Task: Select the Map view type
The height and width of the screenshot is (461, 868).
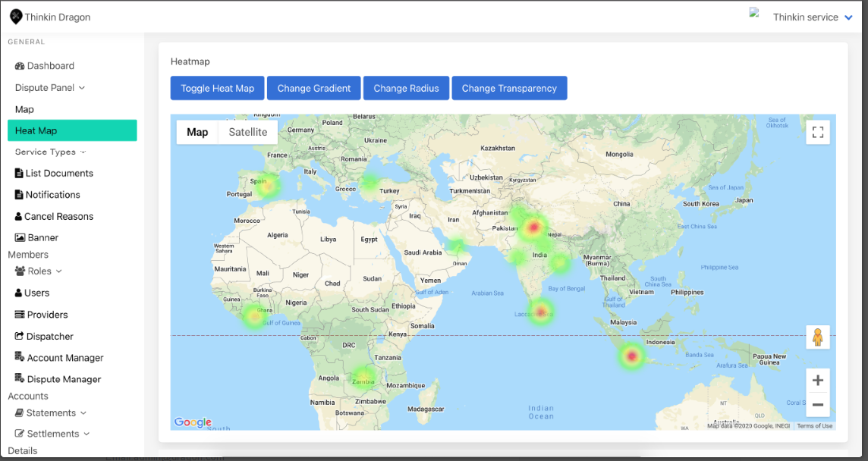Action: click(x=197, y=133)
